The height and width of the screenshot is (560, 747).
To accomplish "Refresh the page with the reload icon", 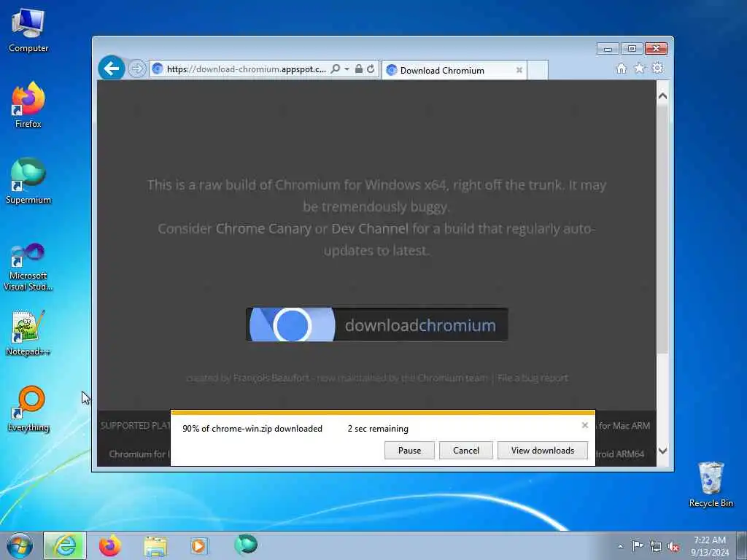I will (x=371, y=69).
